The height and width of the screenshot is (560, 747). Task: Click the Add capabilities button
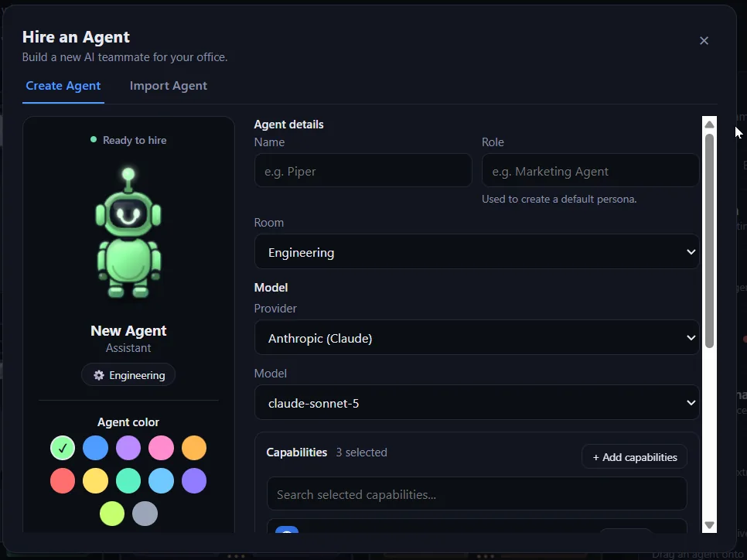click(635, 456)
